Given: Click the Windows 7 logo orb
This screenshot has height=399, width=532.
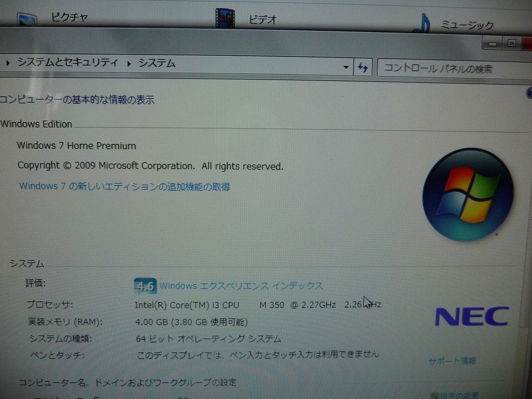Looking at the screenshot, I should (x=468, y=195).
